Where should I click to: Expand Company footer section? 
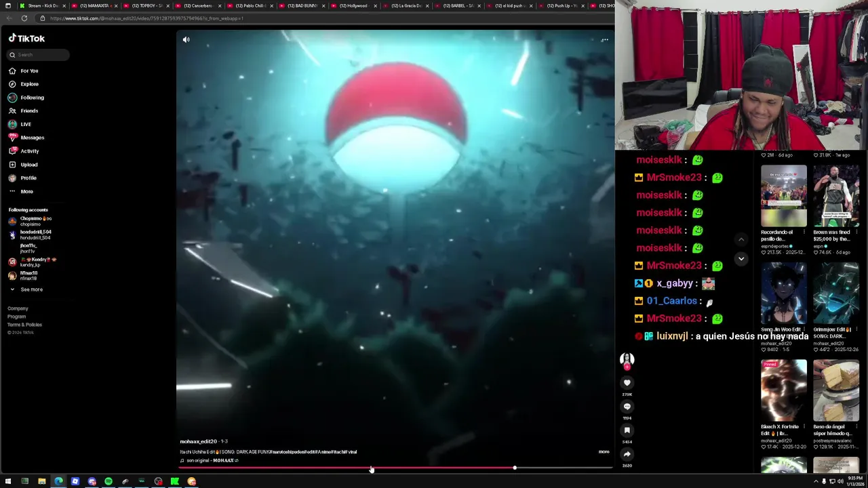pos(18,308)
